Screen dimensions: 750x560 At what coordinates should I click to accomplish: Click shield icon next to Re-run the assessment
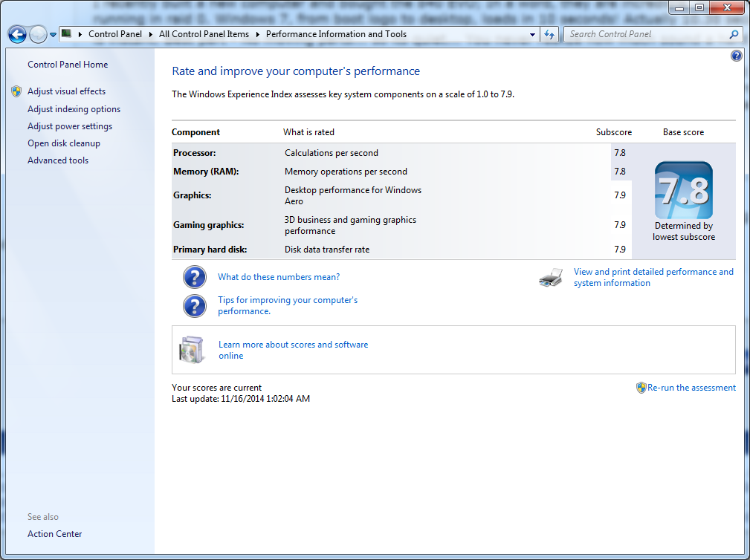click(x=641, y=388)
